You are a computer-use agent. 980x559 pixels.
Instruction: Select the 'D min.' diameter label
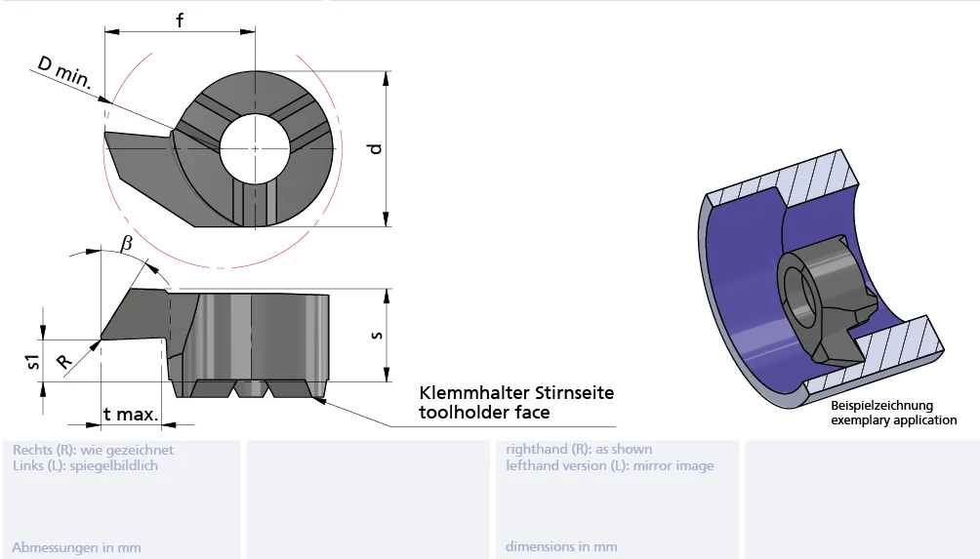pos(66,75)
